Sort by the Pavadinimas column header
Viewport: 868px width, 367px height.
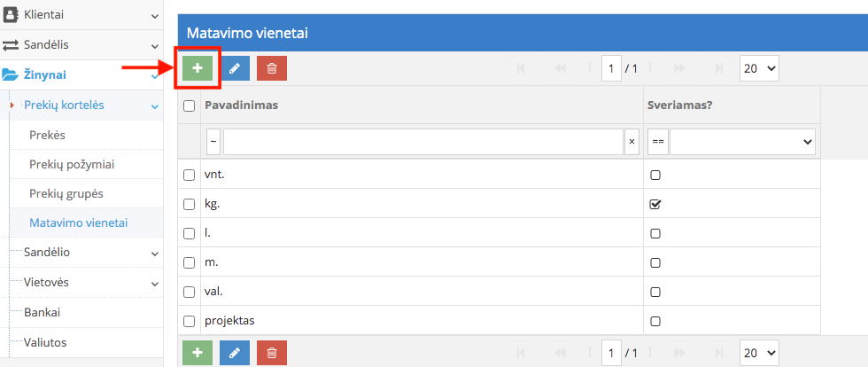tap(242, 105)
